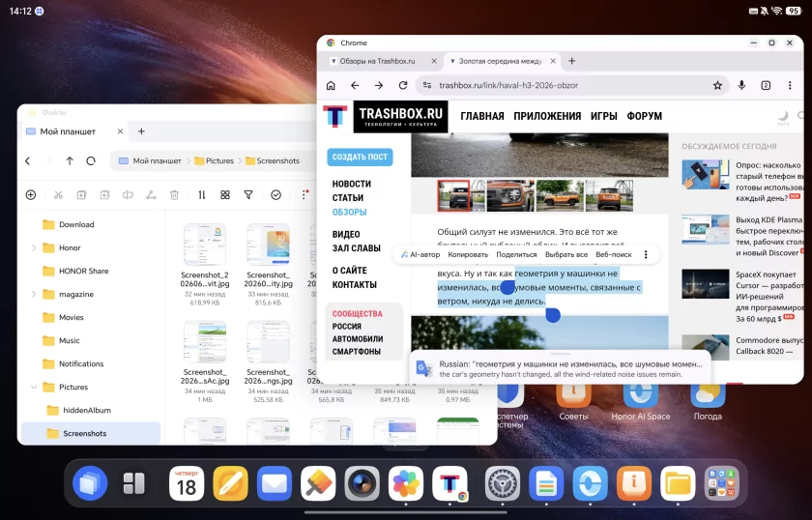Viewport: 812px width, 520px height.
Task: Click the trash delete icon in Files toolbar
Action: coord(175,194)
